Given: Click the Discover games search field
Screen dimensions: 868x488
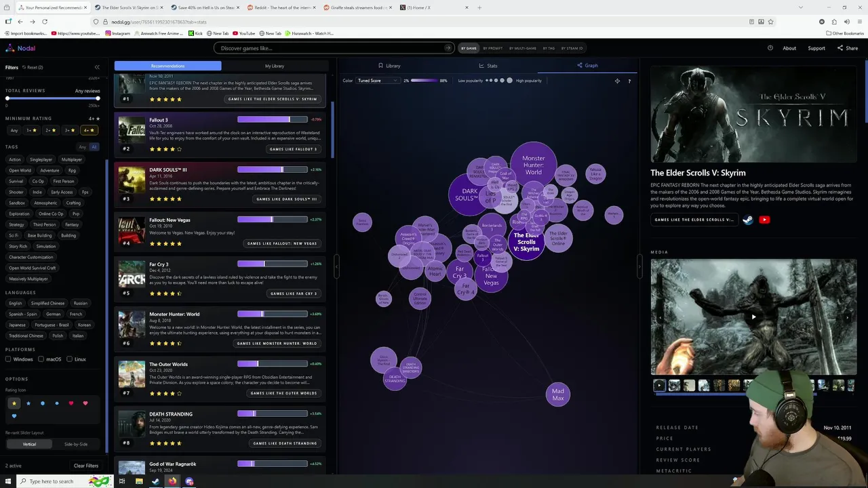Looking at the screenshot, I should 332,48.
